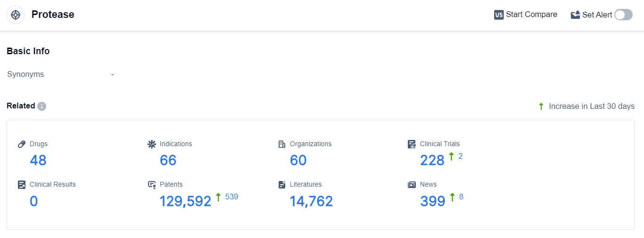Click the Start Compare button text
Viewport: 644px width, 238px height.
point(531,15)
